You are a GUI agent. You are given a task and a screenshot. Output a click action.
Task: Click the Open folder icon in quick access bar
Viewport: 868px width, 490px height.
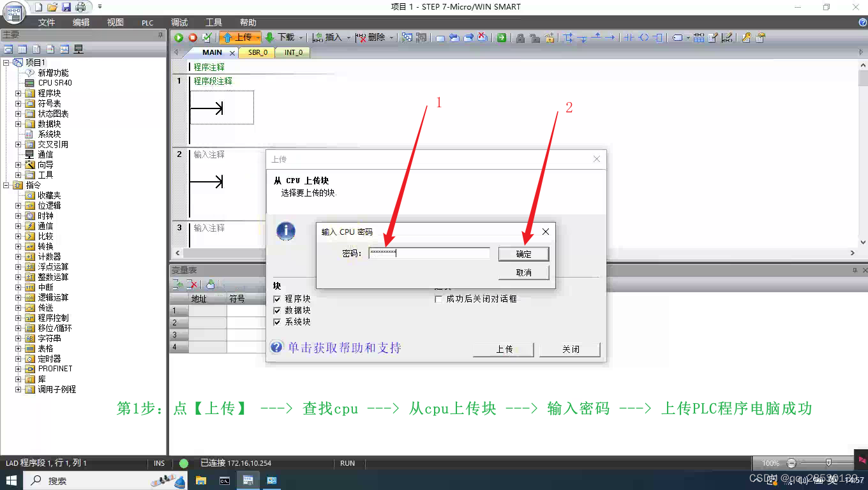pos(52,7)
